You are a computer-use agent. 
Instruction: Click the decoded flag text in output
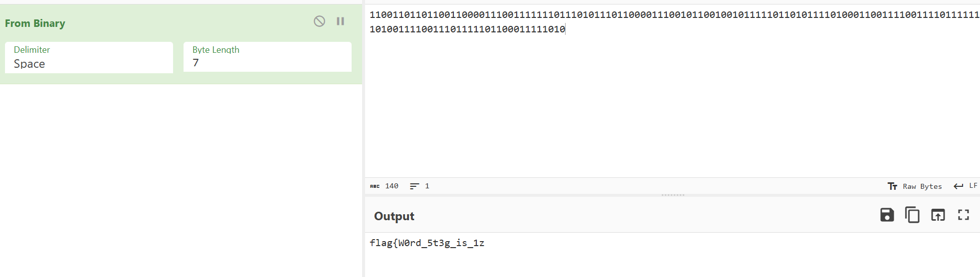(427, 243)
